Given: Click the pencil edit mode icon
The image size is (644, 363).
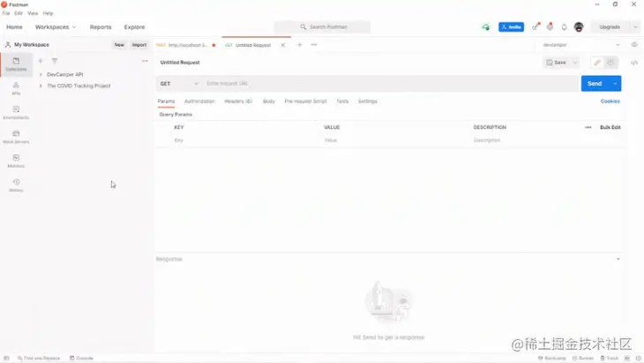Looking at the screenshot, I should tap(596, 63).
